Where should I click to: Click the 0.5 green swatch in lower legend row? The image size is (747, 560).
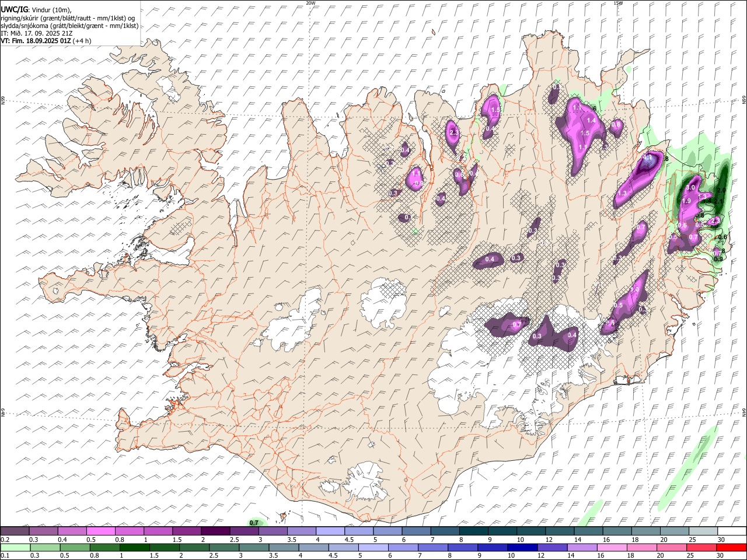pos(75,547)
